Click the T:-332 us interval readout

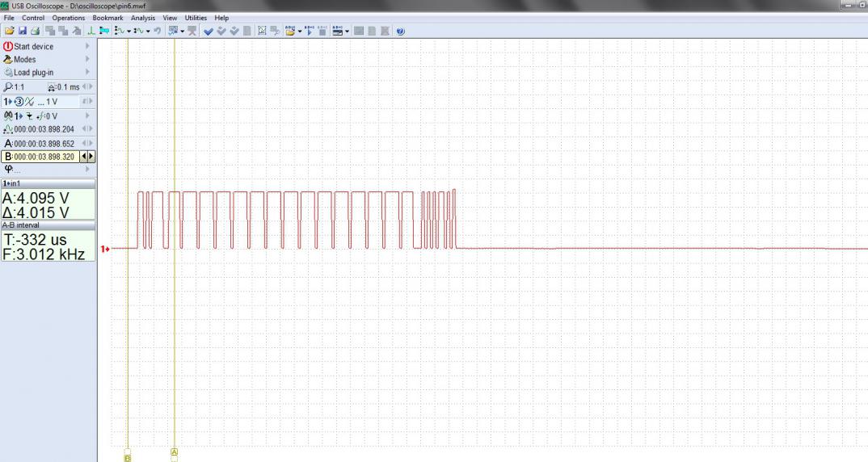point(35,240)
